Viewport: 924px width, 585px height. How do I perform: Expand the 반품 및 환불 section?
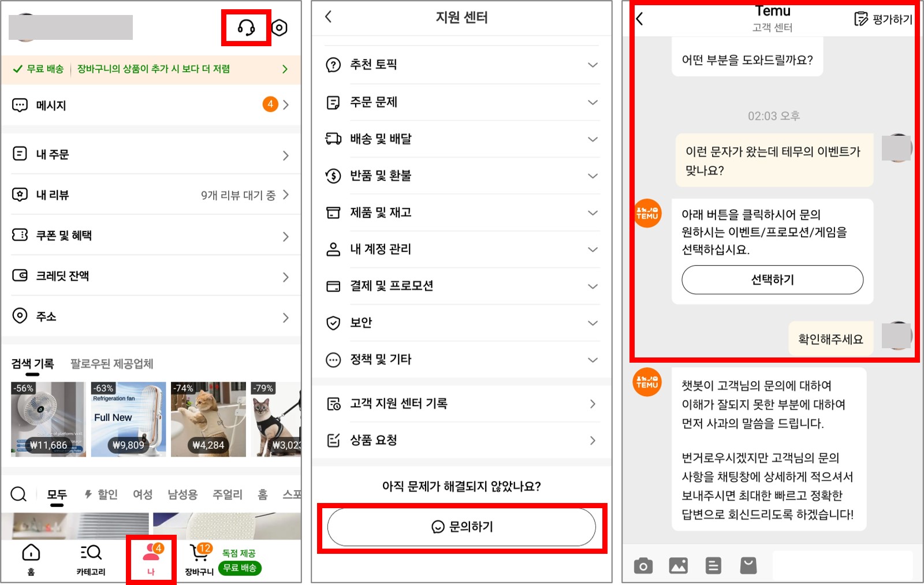tap(462, 176)
